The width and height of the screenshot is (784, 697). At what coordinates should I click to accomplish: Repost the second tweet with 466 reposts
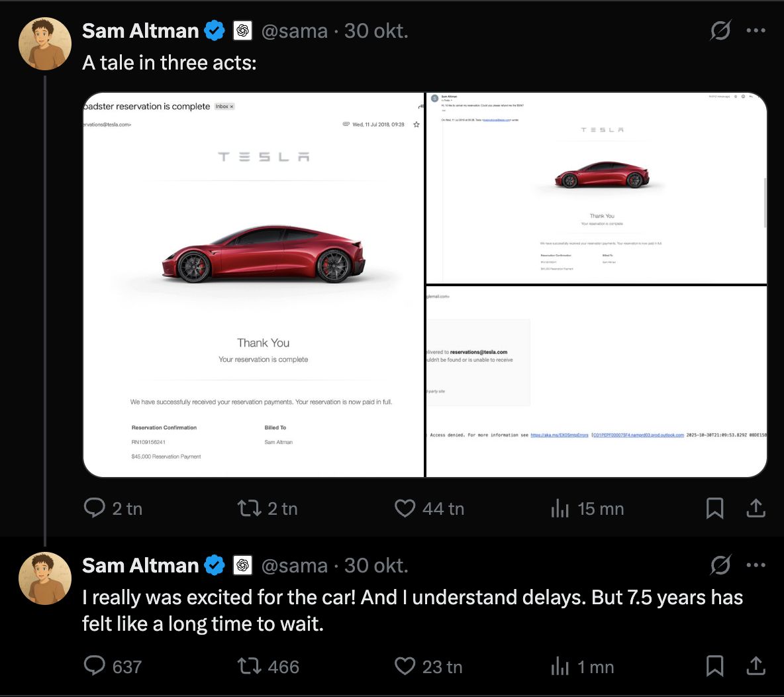[250, 666]
